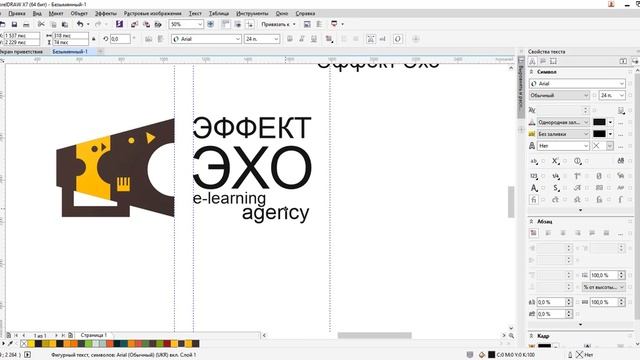640x360 pixels.
Task: Click the capitals (ab) icon in docker
Action: coord(534,161)
